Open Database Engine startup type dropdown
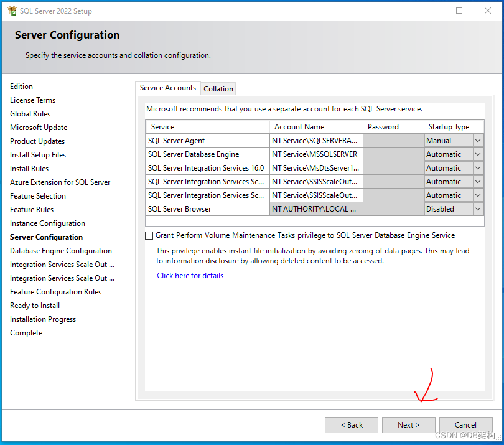Viewport: 504px width, 445px height. (477, 154)
